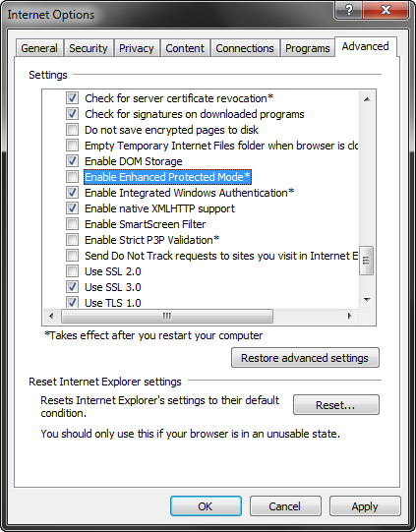Toggle Do not save encrypted pages to disk
Viewport: 416px width, 532px height.
[x=72, y=130]
